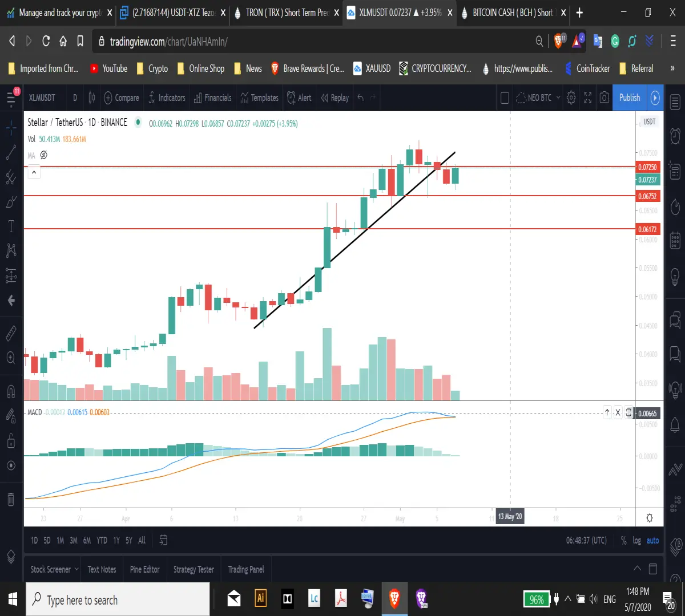Open the calendar sidebar icon
This screenshot has width=685, height=616.
675,241
